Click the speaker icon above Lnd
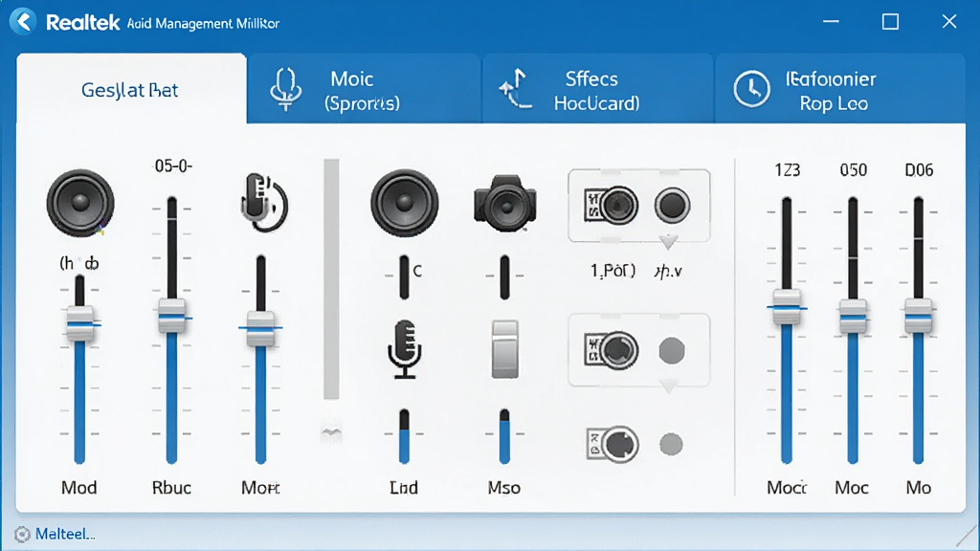The height and width of the screenshot is (551, 980). tap(405, 203)
